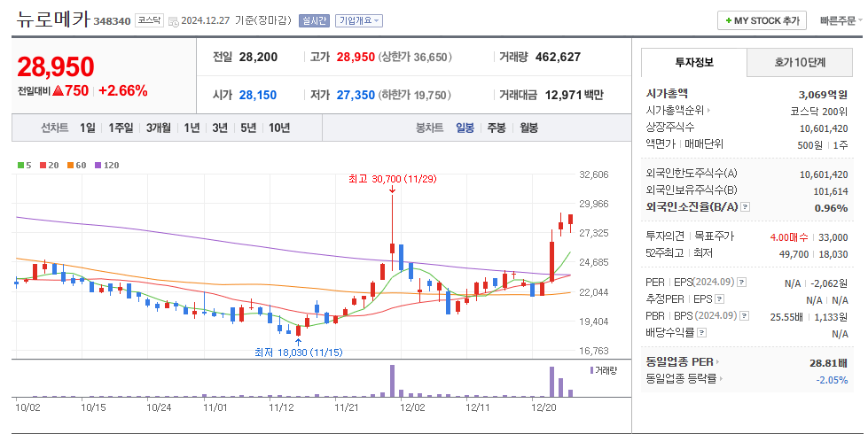Select the 1년 line chart period
Screen dimensions: 868x434
192,128
